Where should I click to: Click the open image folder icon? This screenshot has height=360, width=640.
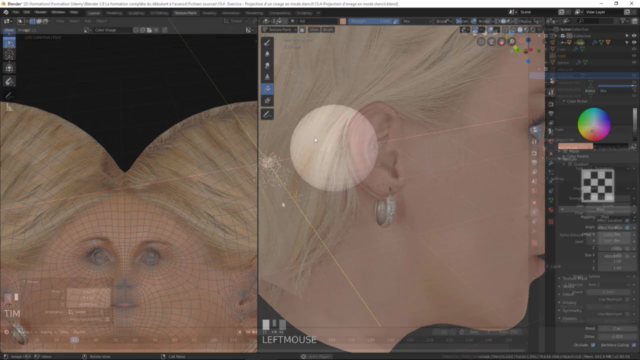149,30
